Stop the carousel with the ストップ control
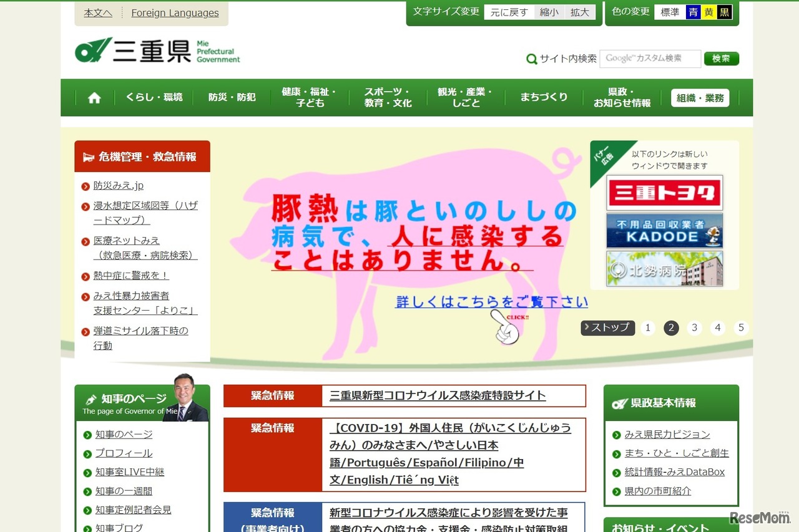Viewport: 799px width, 532px height. tap(607, 327)
